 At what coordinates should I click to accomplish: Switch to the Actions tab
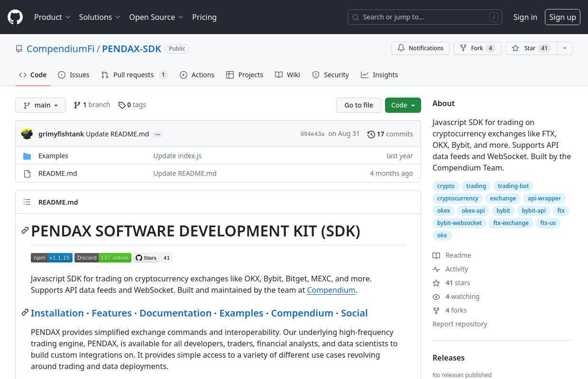tap(197, 75)
